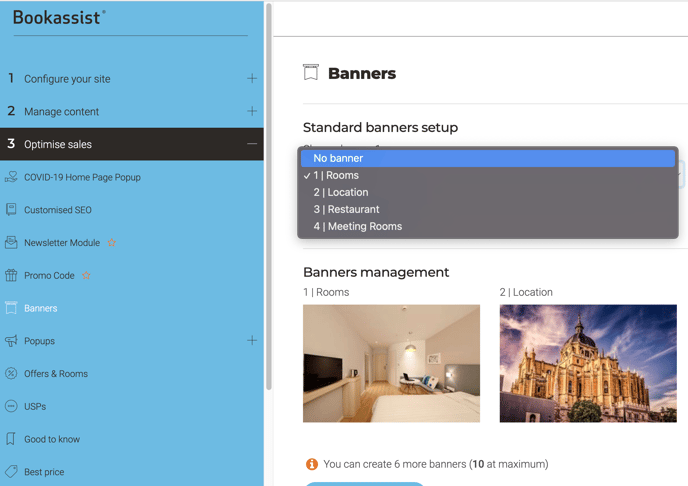The image size is (688, 486).
Task: Choose 2 | Location from dropdown
Action: [x=341, y=192]
